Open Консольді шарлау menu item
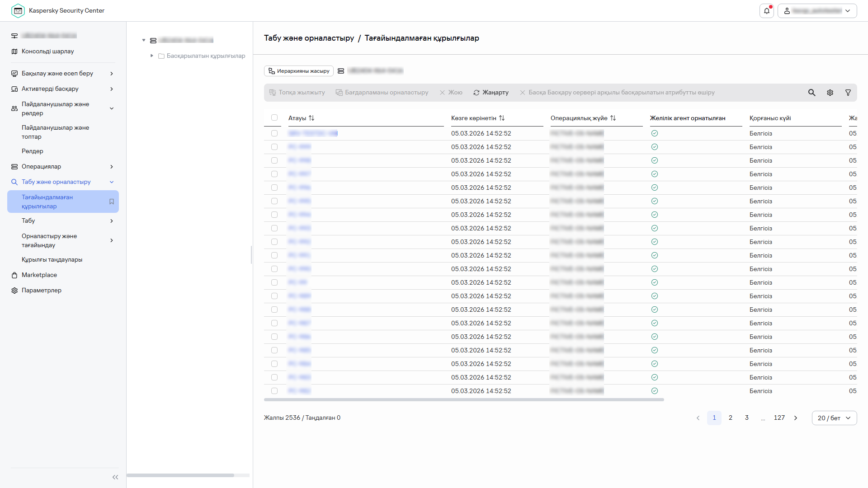This screenshot has height=488, width=868. click(x=47, y=52)
